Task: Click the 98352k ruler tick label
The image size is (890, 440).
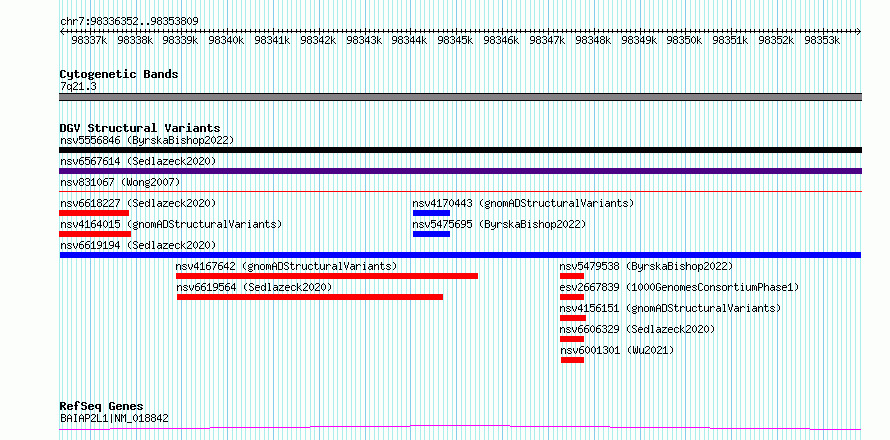Action: (x=776, y=40)
